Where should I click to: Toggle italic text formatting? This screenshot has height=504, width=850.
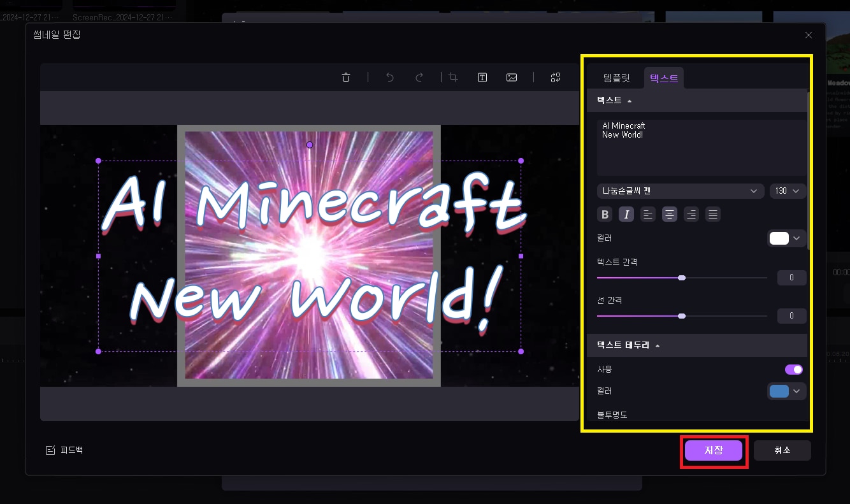(626, 215)
